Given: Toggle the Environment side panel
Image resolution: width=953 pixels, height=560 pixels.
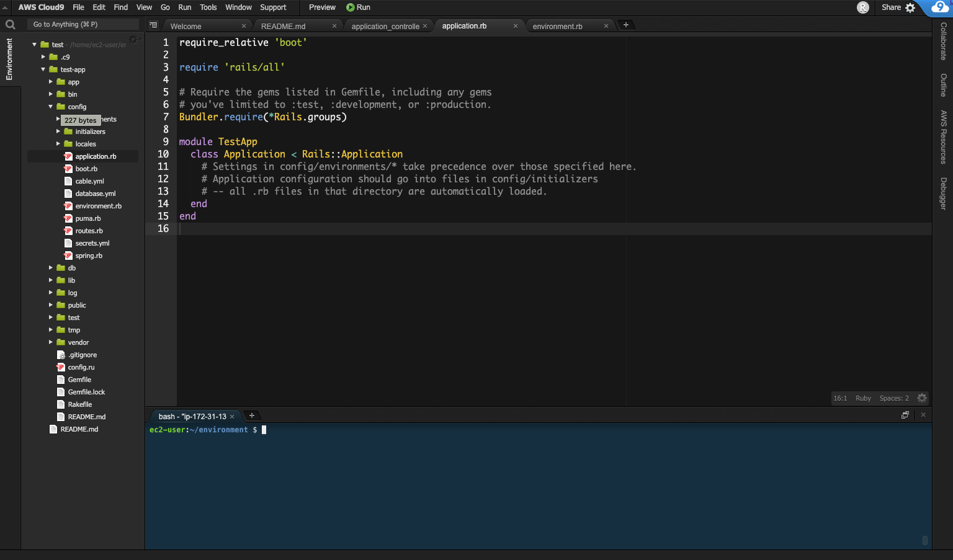Looking at the screenshot, I should click(x=9, y=59).
